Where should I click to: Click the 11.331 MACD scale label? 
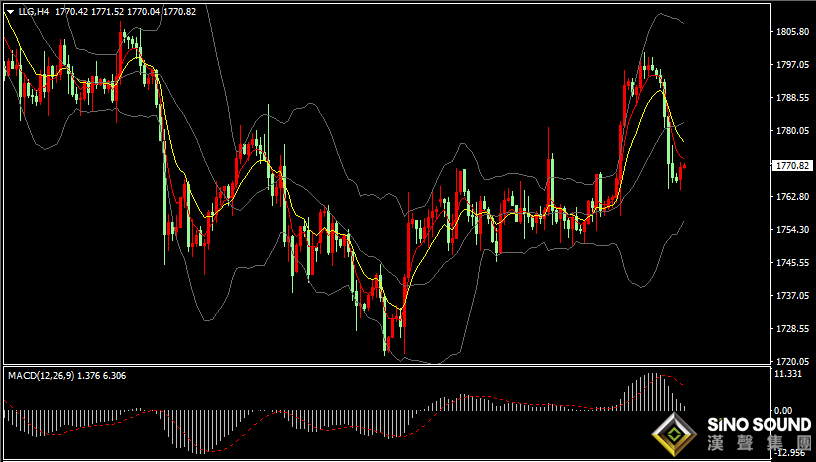click(x=787, y=374)
